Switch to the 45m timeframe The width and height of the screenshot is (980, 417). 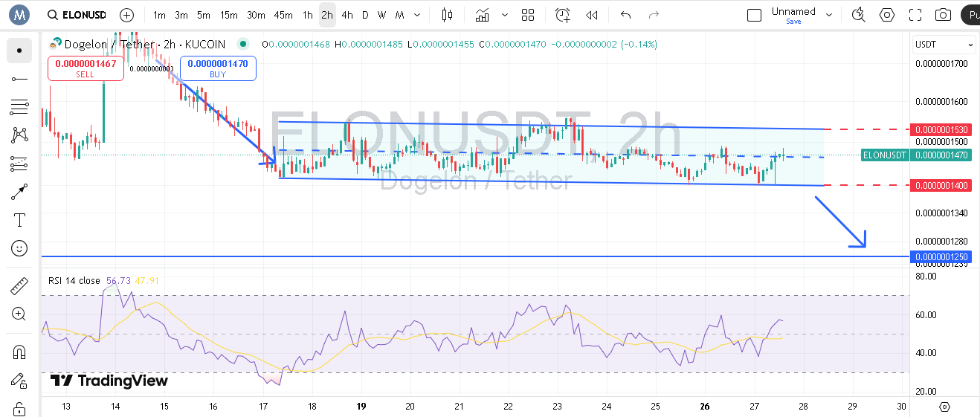click(x=283, y=15)
